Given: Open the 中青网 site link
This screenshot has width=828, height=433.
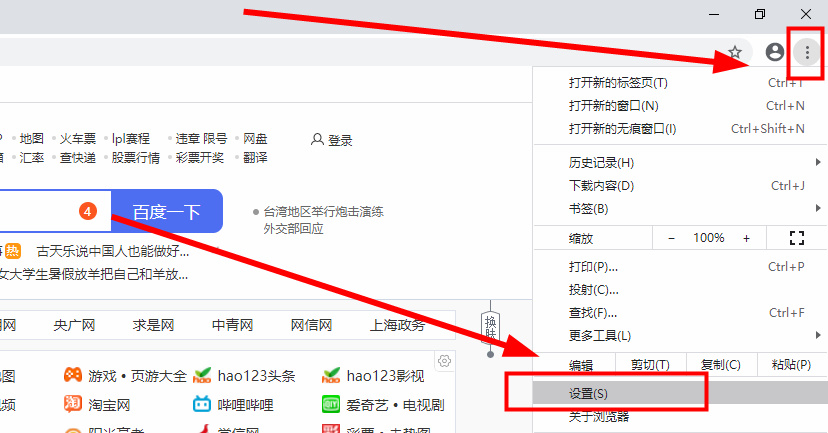Looking at the screenshot, I should point(232,325).
